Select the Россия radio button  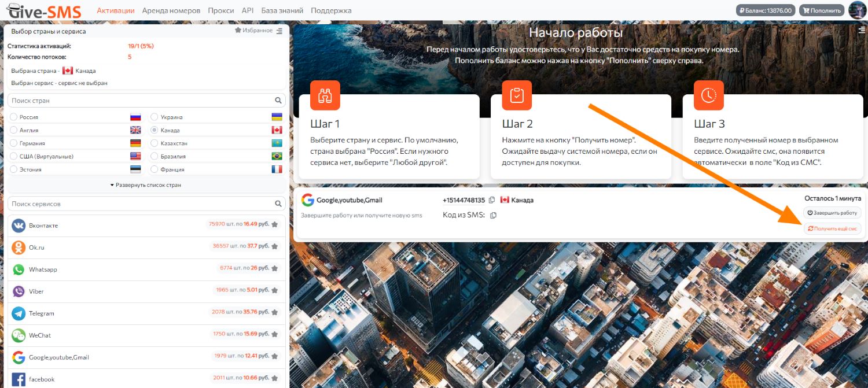point(14,117)
